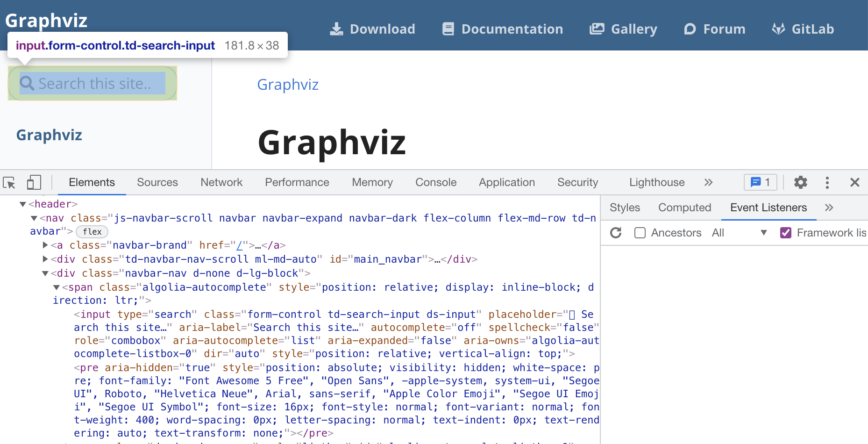Expand the a.navbar-brand node
Viewport: 868px width, 444px height.
click(x=45, y=245)
